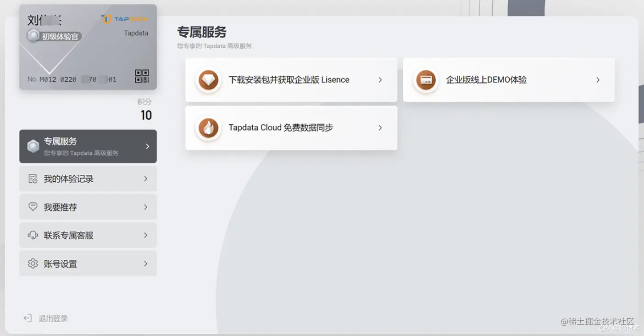Expand chevron on 专属服务 sidebar item

[147, 146]
